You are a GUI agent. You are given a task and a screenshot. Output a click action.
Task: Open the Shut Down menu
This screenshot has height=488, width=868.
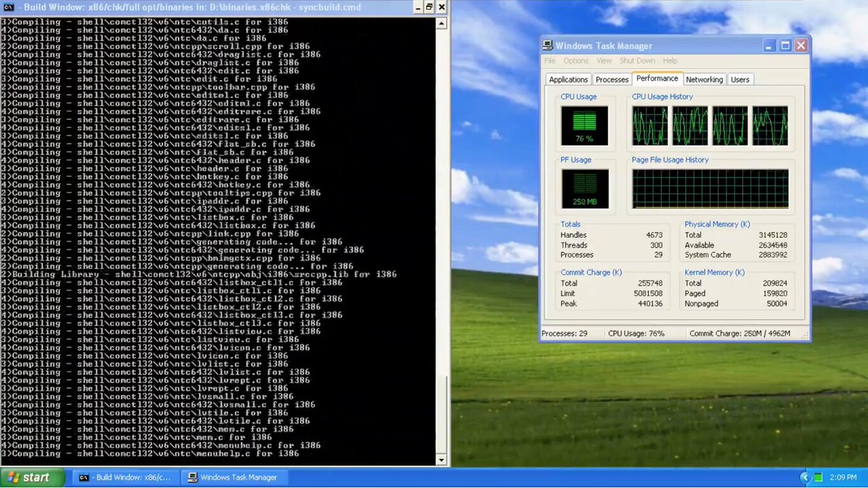pyautogui.click(x=637, y=61)
